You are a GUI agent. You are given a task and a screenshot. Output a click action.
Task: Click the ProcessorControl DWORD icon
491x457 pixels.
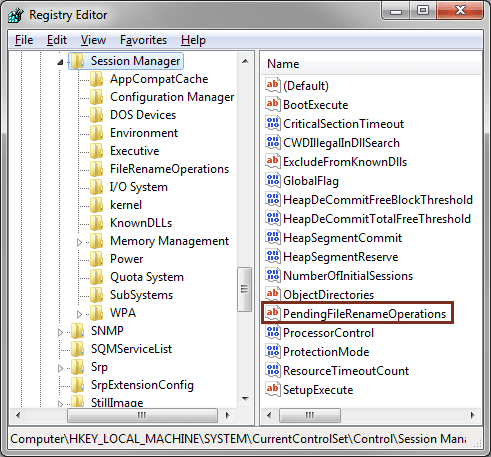point(272,332)
